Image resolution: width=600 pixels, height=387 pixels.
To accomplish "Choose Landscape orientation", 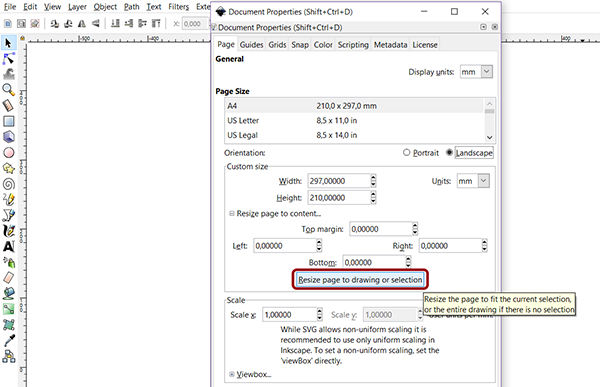I will pyautogui.click(x=470, y=153).
